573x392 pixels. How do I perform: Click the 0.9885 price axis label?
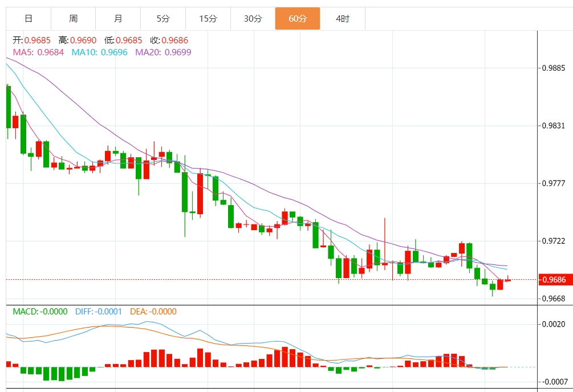coord(554,68)
